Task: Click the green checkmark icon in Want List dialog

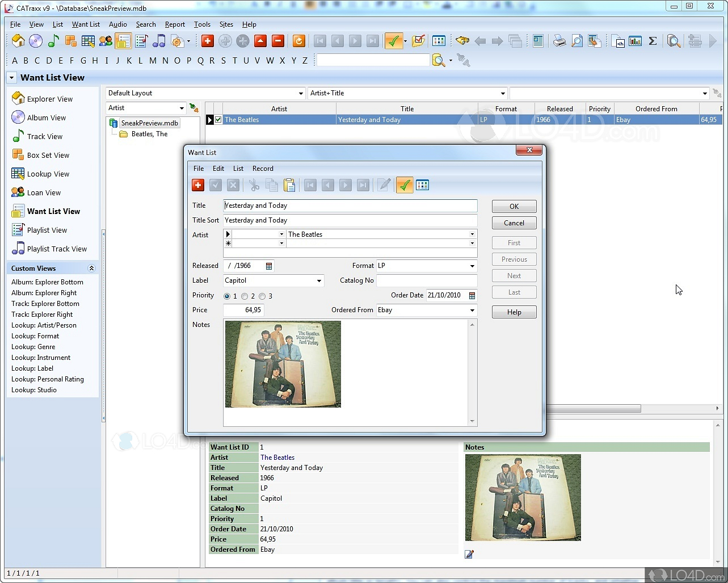Action: pos(405,185)
